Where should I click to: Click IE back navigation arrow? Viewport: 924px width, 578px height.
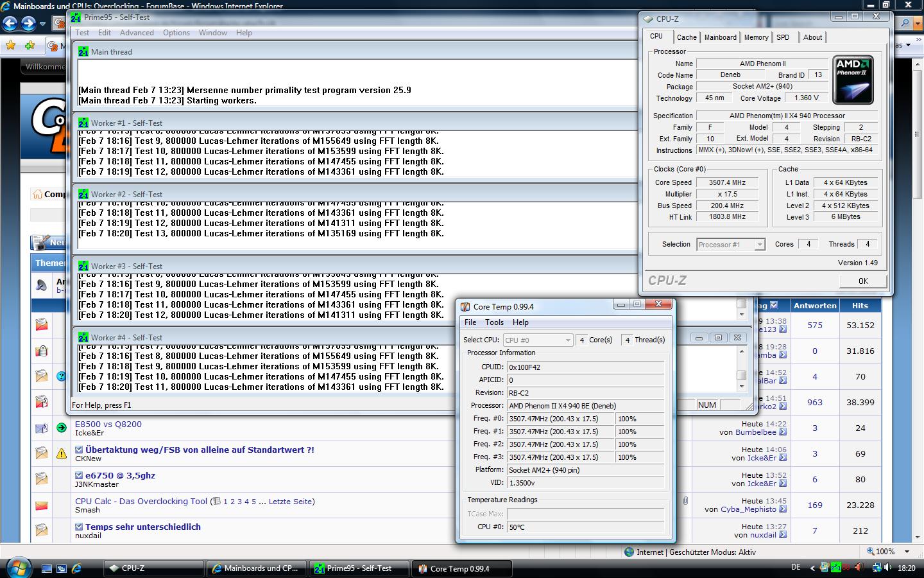click(x=10, y=24)
